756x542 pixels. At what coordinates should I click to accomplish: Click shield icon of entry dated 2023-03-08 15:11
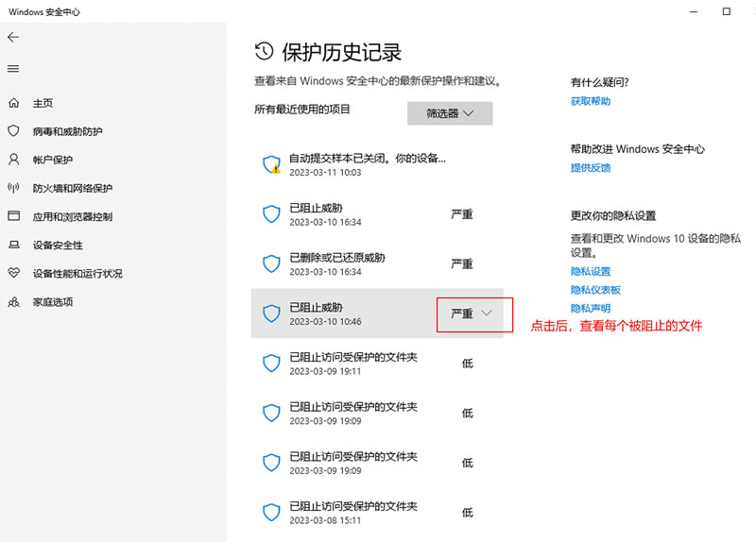click(x=271, y=512)
